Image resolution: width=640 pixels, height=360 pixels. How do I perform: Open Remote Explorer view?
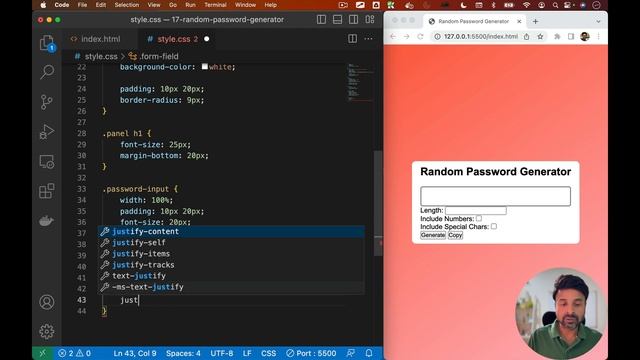(47, 162)
